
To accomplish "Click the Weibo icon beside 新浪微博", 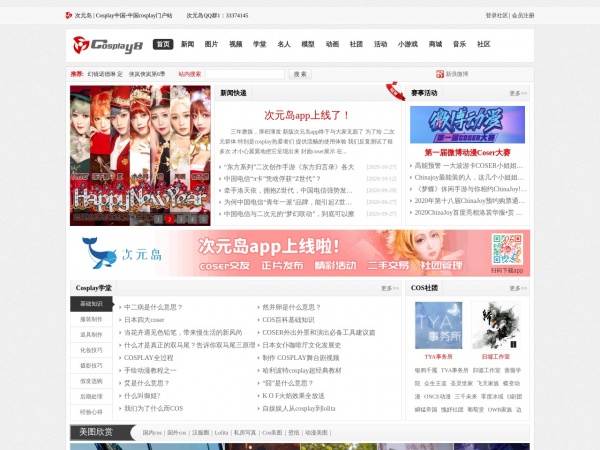I will point(438,74).
